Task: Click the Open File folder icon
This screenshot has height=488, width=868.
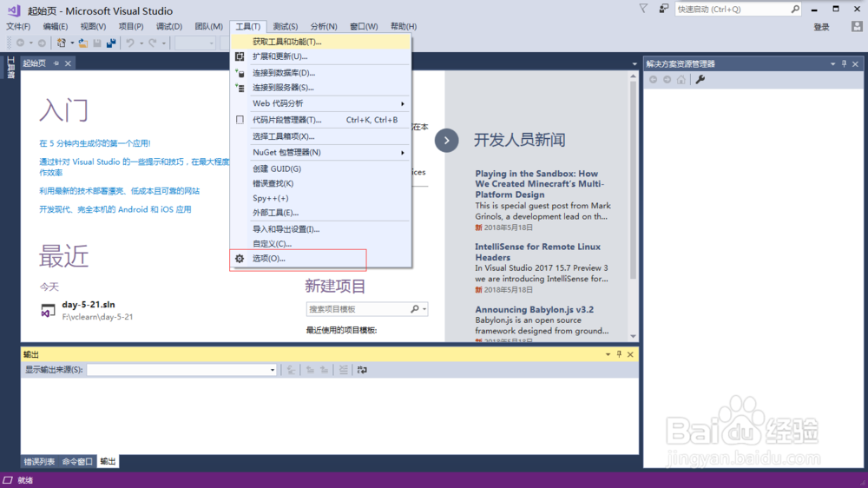Action: click(x=83, y=43)
